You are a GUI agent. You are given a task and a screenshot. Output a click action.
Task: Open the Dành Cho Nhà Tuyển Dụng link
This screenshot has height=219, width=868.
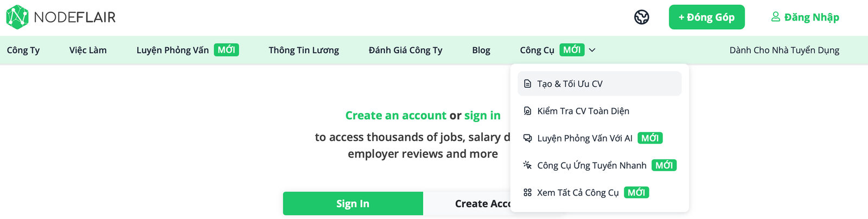click(784, 50)
